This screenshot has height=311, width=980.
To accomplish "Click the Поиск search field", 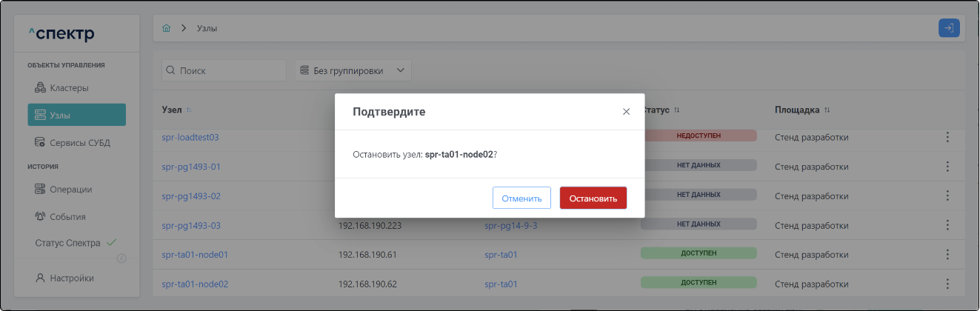I will click(224, 70).
